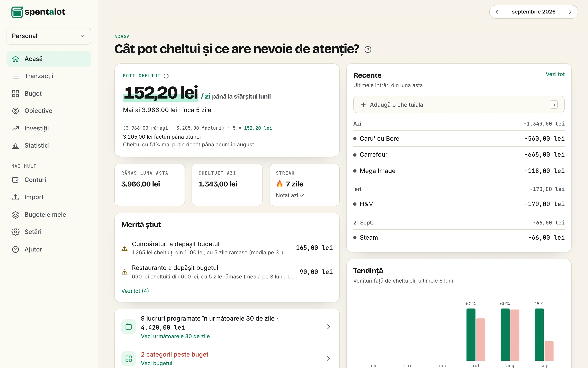Open the Personal workspace dropdown
This screenshot has width=588, height=368.
click(49, 36)
